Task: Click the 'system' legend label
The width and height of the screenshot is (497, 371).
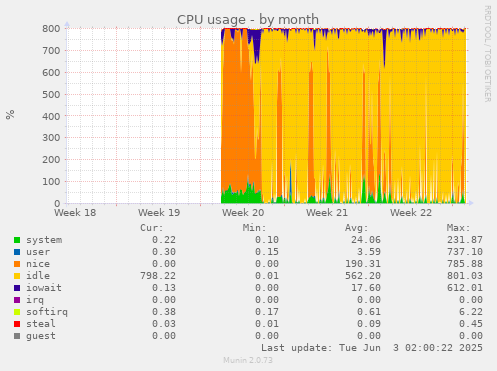Action: click(44, 240)
